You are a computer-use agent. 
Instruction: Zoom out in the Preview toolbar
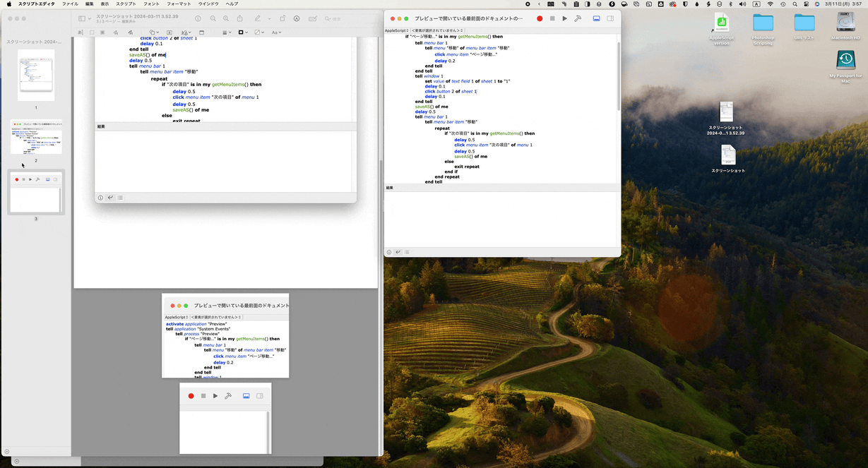(213, 18)
